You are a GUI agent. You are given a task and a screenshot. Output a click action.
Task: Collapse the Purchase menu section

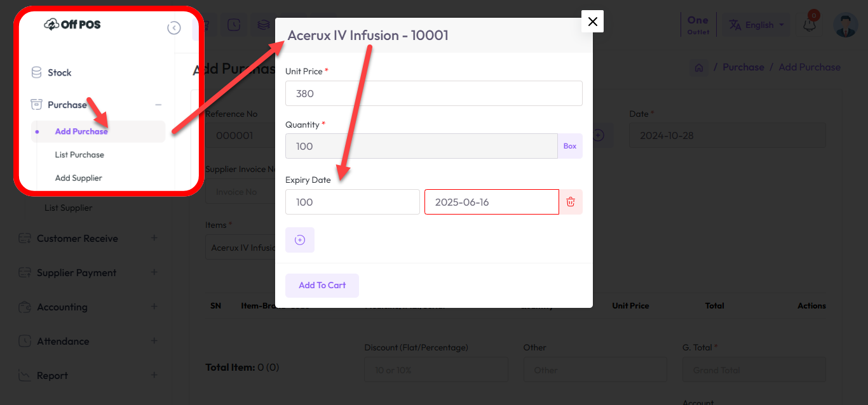(x=158, y=105)
